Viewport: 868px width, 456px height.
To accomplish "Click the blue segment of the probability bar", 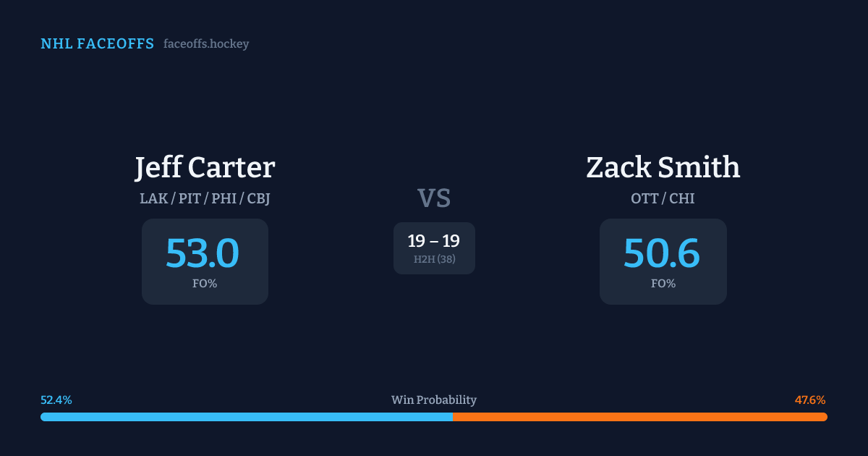I will pos(246,417).
